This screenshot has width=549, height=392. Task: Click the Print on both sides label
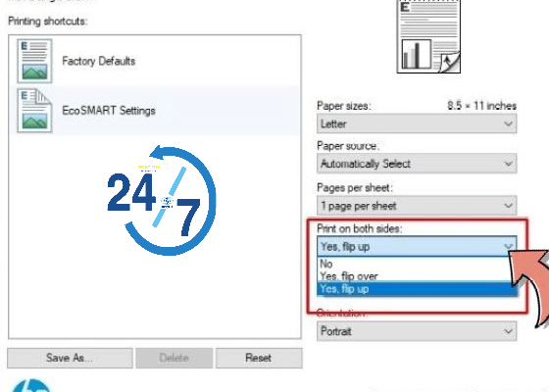(x=360, y=228)
